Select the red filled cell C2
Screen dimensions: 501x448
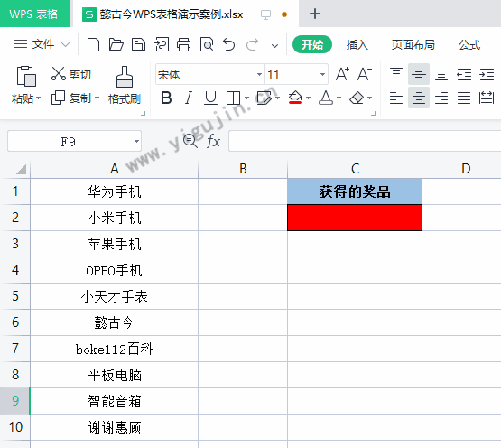coord(355,218)
